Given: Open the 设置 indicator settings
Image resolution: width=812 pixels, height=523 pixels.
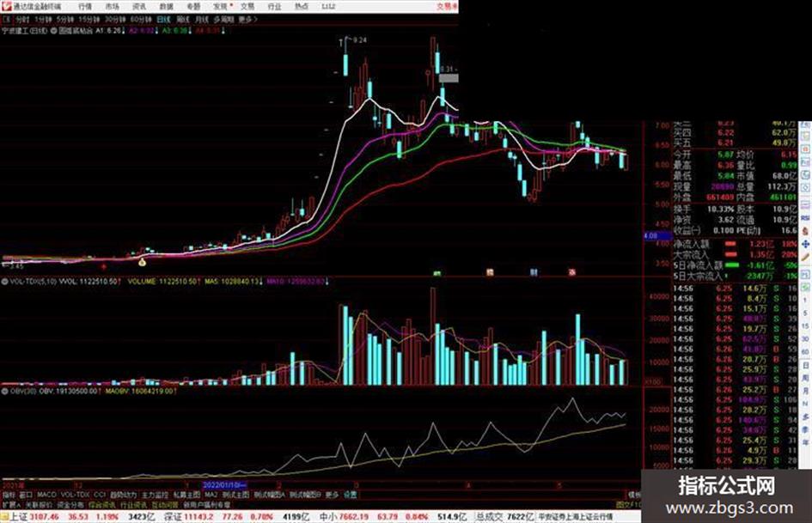Looking at the screenshot, I should pyautogui.click(x=350, y=495).
